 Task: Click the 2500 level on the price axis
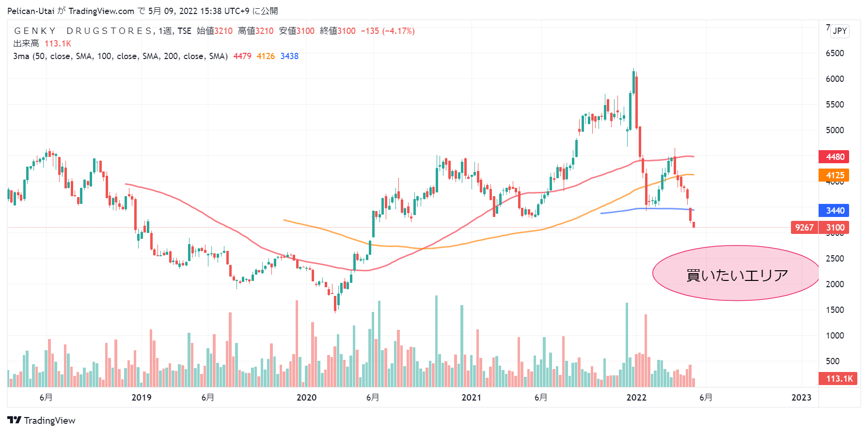[835, 259]
